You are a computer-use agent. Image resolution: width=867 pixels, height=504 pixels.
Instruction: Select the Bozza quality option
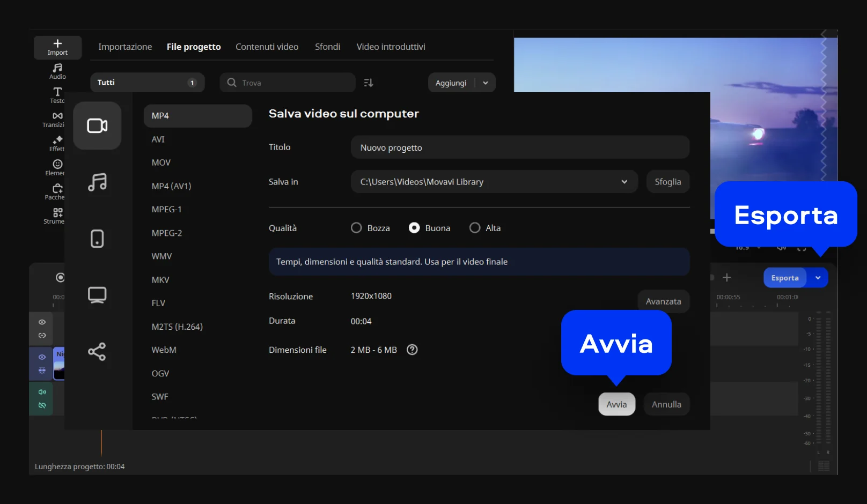tap(356, 228)
